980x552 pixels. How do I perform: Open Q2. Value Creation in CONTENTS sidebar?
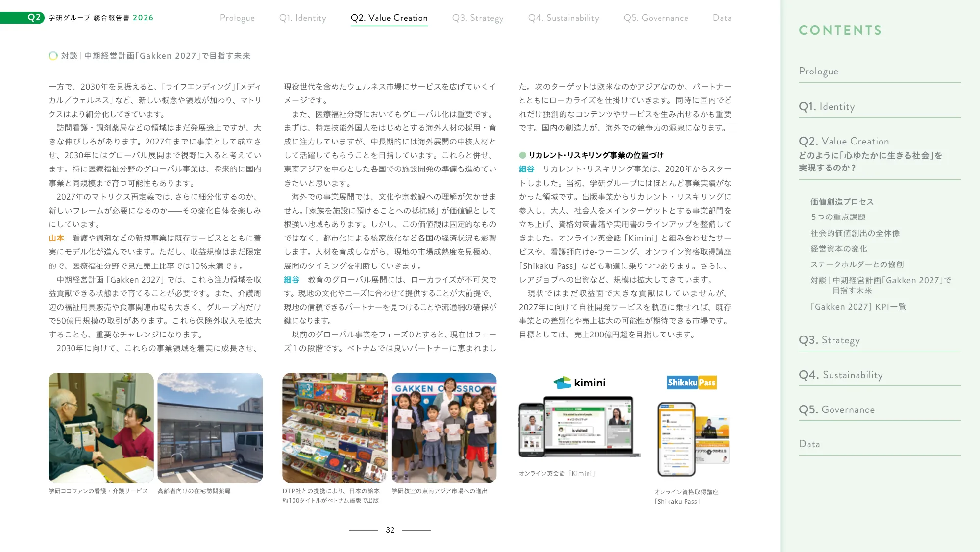(x=844, y=141)
